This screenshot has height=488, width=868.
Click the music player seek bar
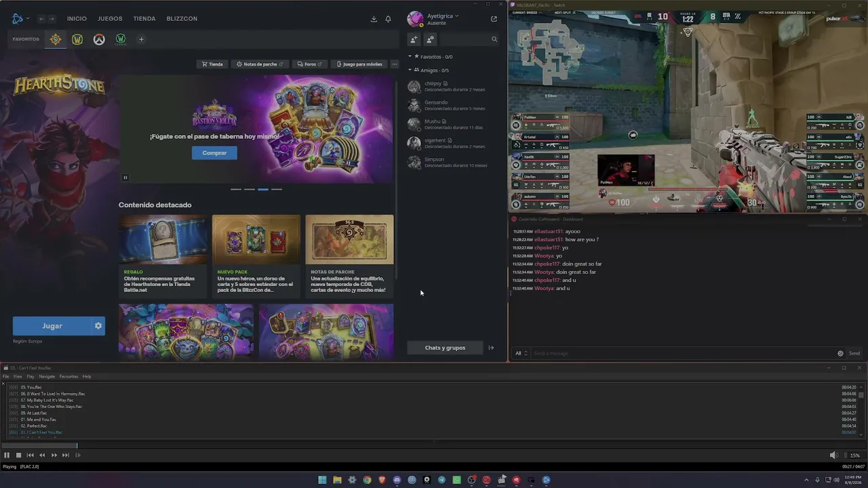point(434,445)
